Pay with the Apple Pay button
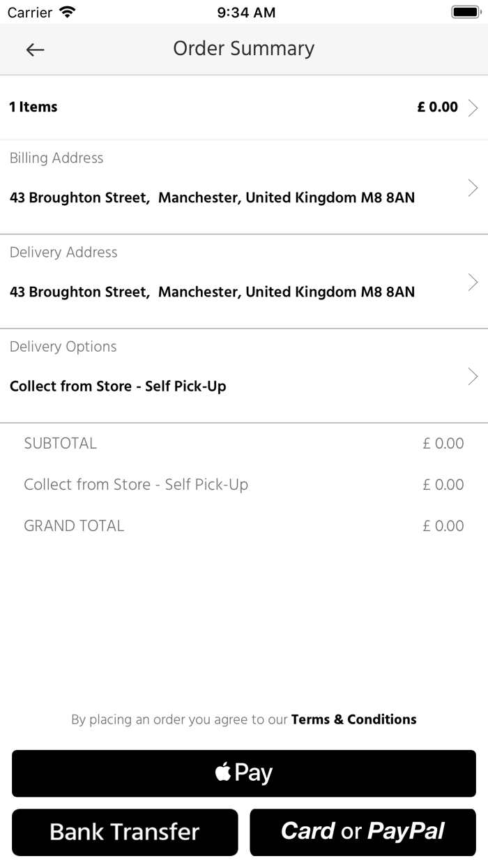Image resolution: width=488 pixels, height=868 pixels. click(x=244, y=773)
